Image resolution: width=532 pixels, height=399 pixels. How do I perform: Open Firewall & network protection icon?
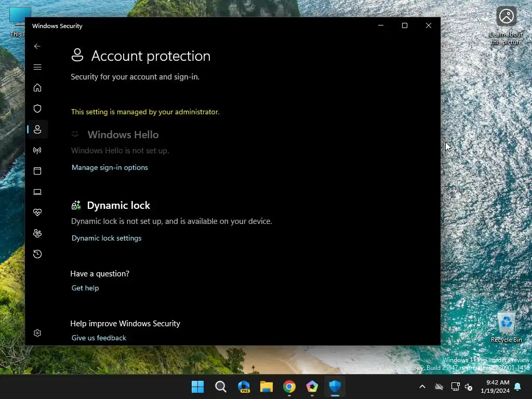click(37, 150)
